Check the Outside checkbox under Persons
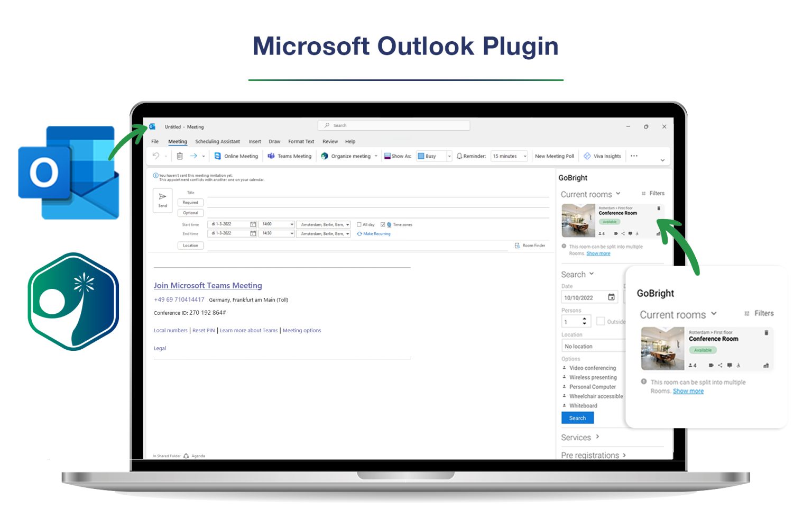 pos(601,321)
